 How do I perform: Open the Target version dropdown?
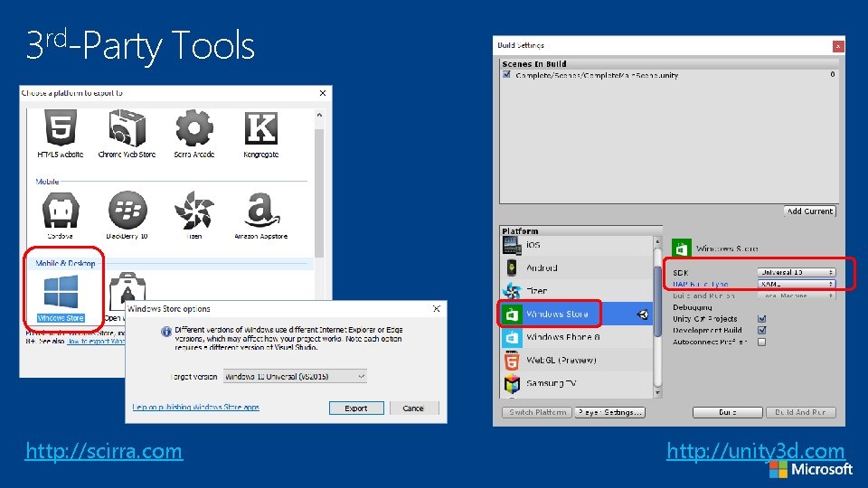point(295,376)
